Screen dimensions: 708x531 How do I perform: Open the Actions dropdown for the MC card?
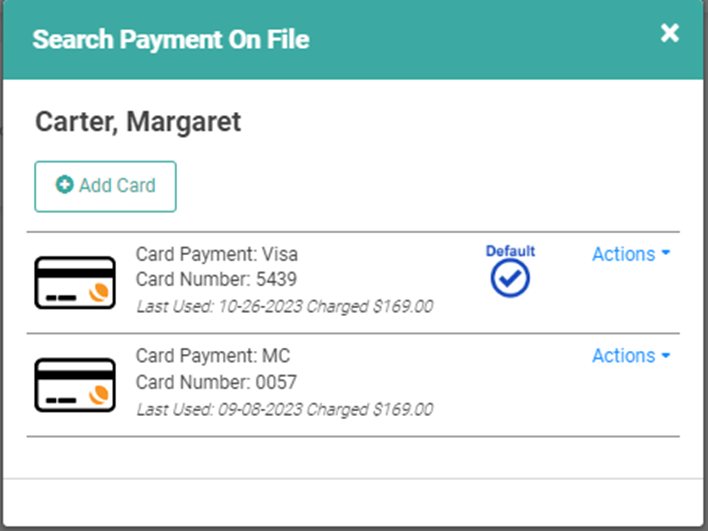(631, 356)
